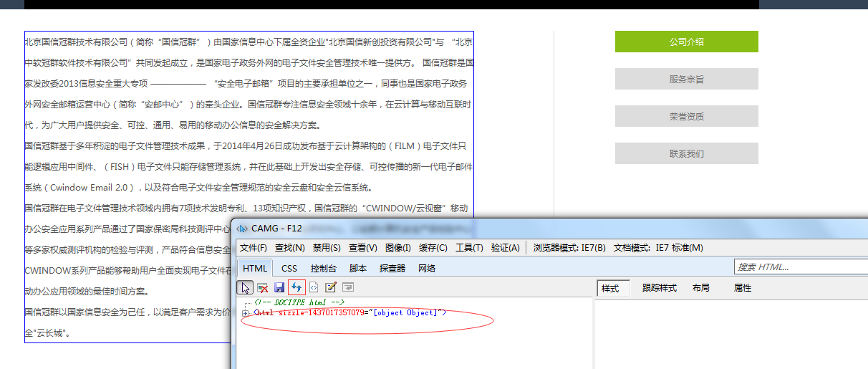Click the line starting 国信冠群基于多年积淀

point(246,146)
